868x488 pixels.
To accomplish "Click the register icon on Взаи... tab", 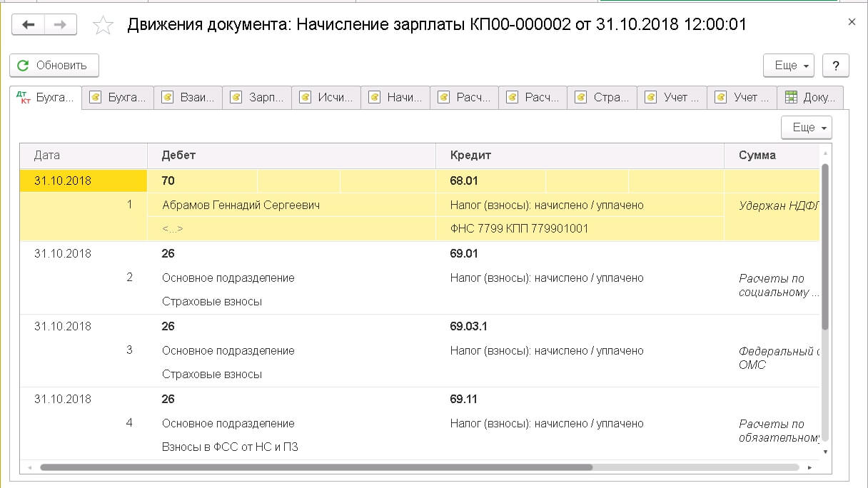I will tap(168, 98).
